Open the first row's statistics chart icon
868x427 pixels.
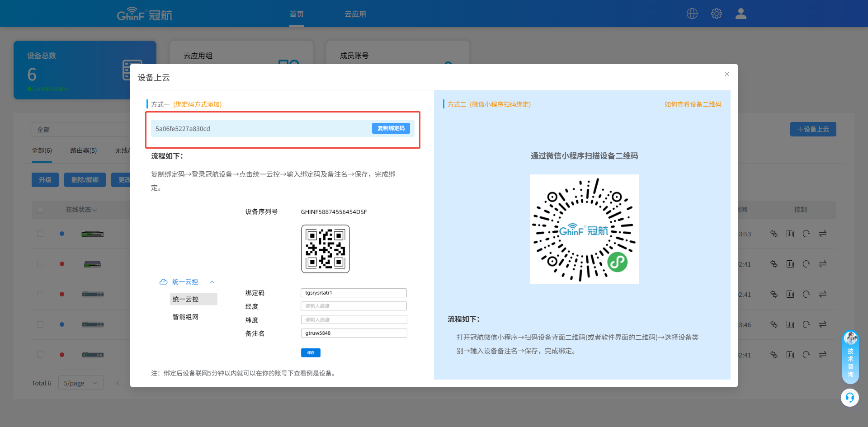point(790,234)
